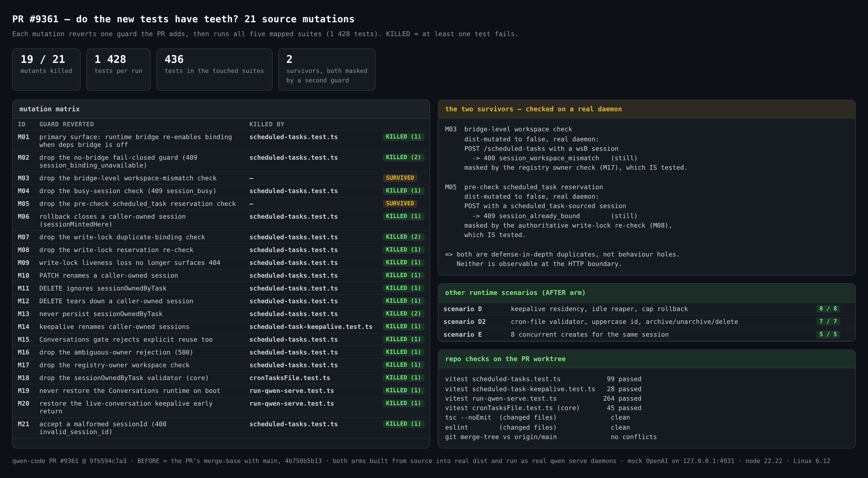Image resolution: width=868 pixels, height=478 pixels.
Task: Click the 'KILLED BY' column header
Action: click(x=267, y=124)
